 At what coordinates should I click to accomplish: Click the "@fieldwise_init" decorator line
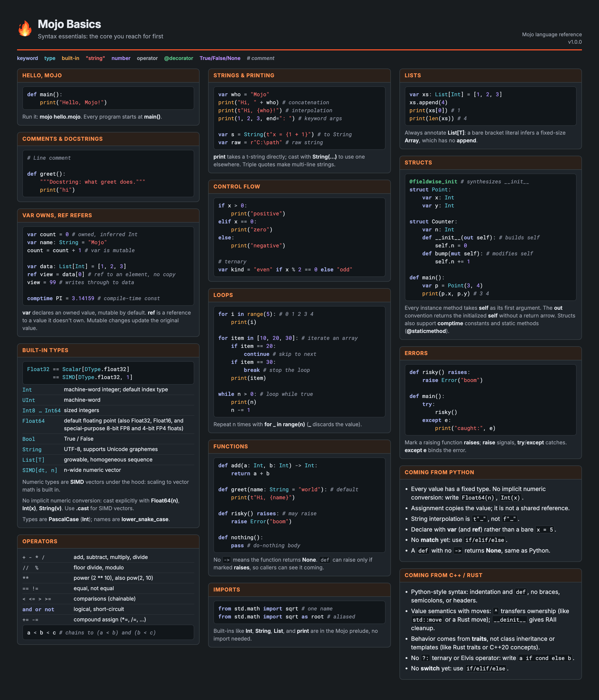[469, 182]
